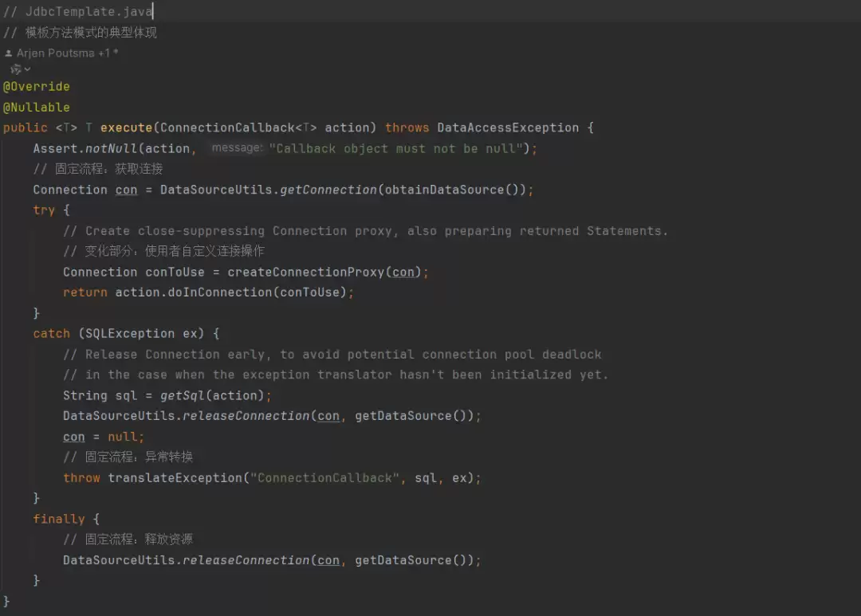Click the finally keyword
861x616 pixels.
click(58, 520)
